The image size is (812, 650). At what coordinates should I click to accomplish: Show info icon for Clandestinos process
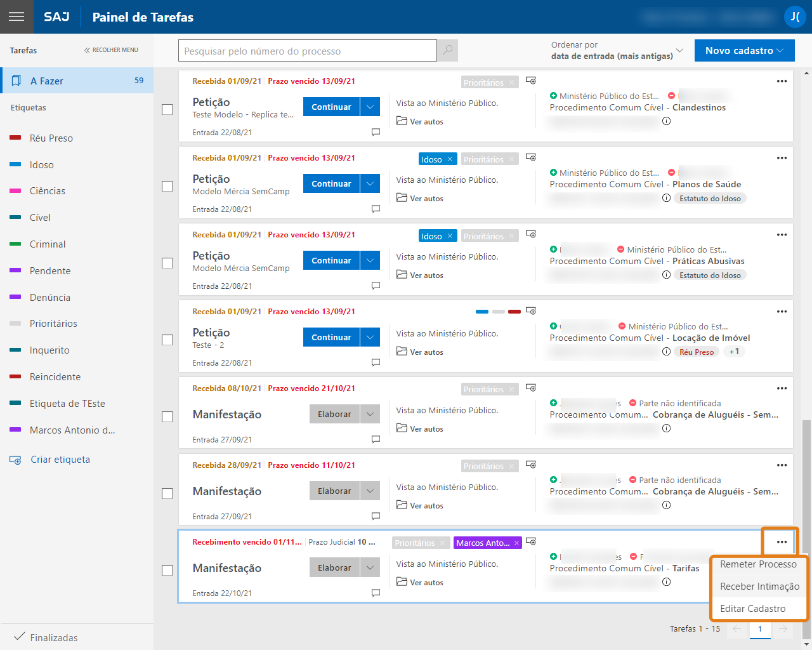click(x=666, y=121)
